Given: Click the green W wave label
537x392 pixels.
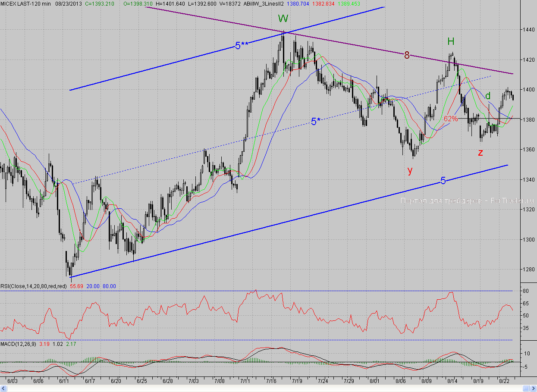Looking at the screenshot, I should (283, 19).
